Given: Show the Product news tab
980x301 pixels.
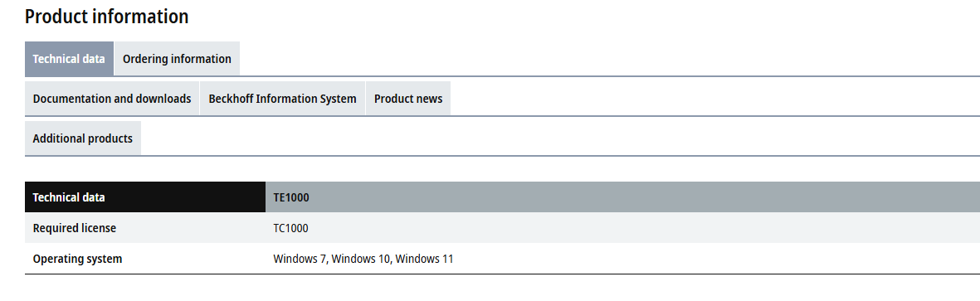Looking at the screenshot, I should (x=408, y=99).
